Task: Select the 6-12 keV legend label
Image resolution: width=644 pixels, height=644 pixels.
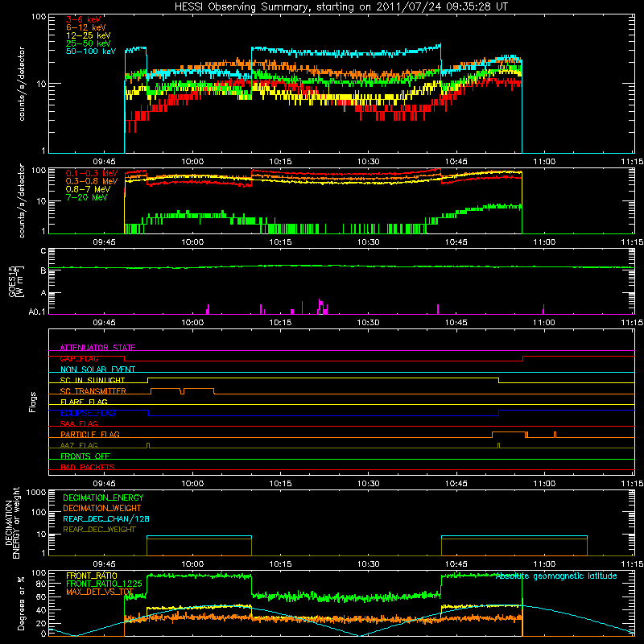Action: point(86,27)
